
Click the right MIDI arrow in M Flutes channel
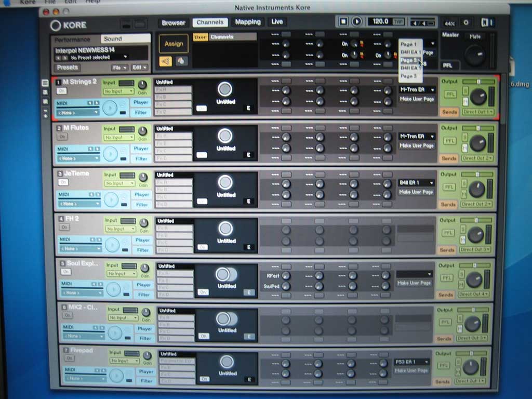pos(97,149)
